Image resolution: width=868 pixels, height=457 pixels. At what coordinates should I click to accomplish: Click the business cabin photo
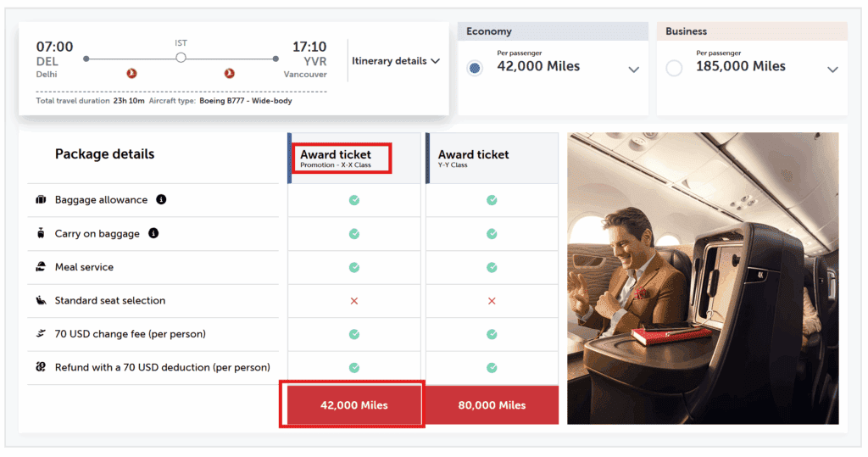pos(703,278)
